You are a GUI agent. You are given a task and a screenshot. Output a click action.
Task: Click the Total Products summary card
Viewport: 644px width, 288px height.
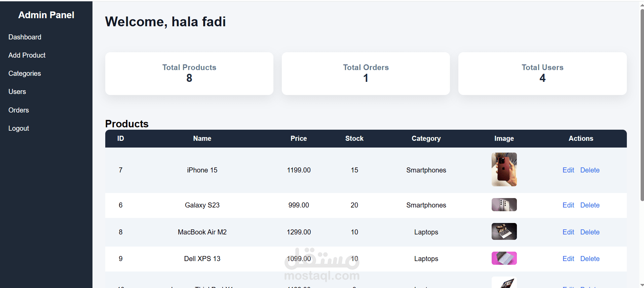tap(189, 73)
